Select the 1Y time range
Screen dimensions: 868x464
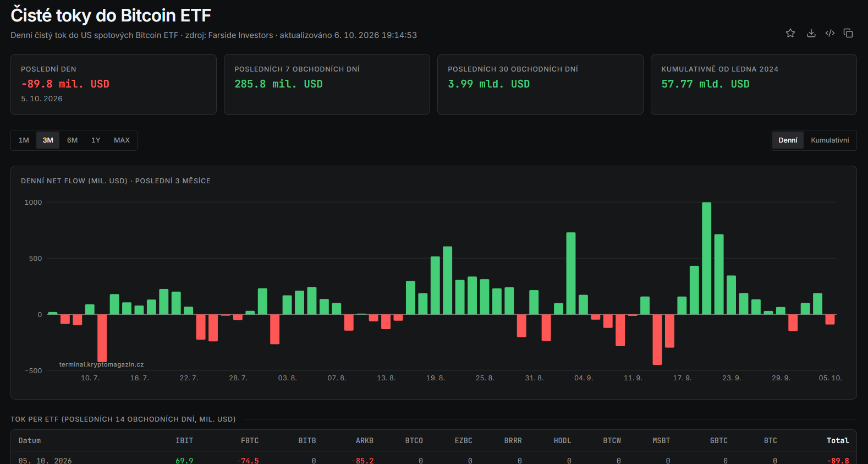point(96,140)
